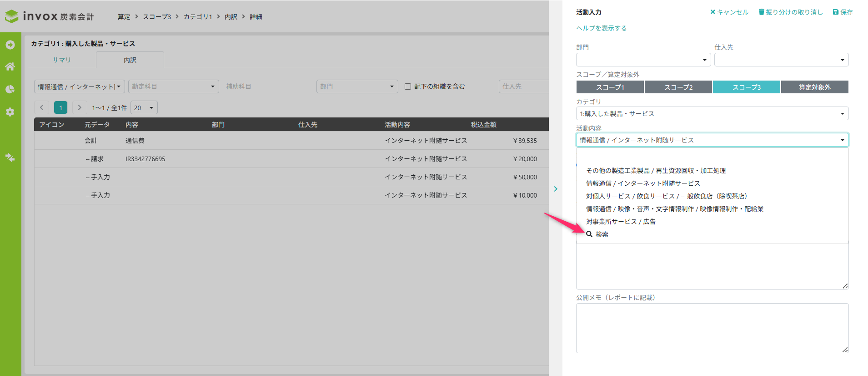Open the page size 20 dropdown
This screenshot has width=868, height=376.
point(144,108)
